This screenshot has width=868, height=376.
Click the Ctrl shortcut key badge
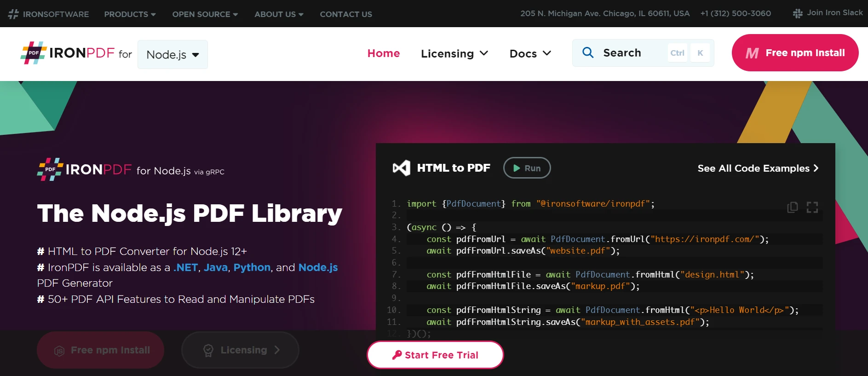(677, 53)
